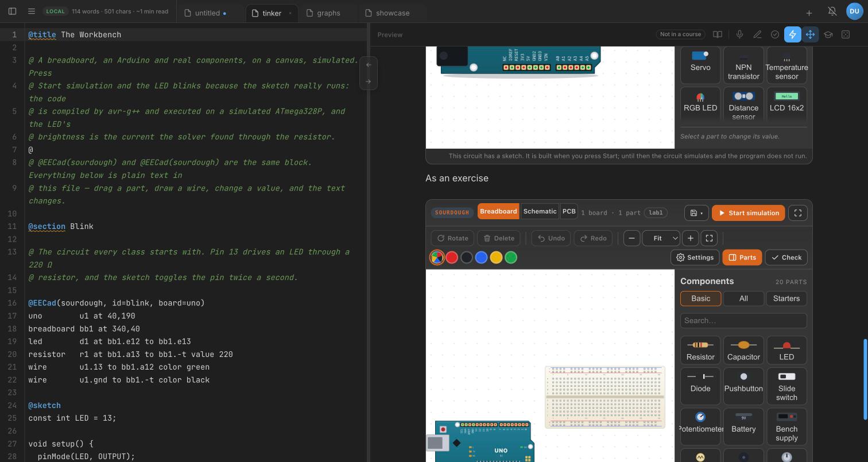Pick the RGB LED part
Image resolution: width=868 pixels, height=462 pixels.
(x=700, y=104)
